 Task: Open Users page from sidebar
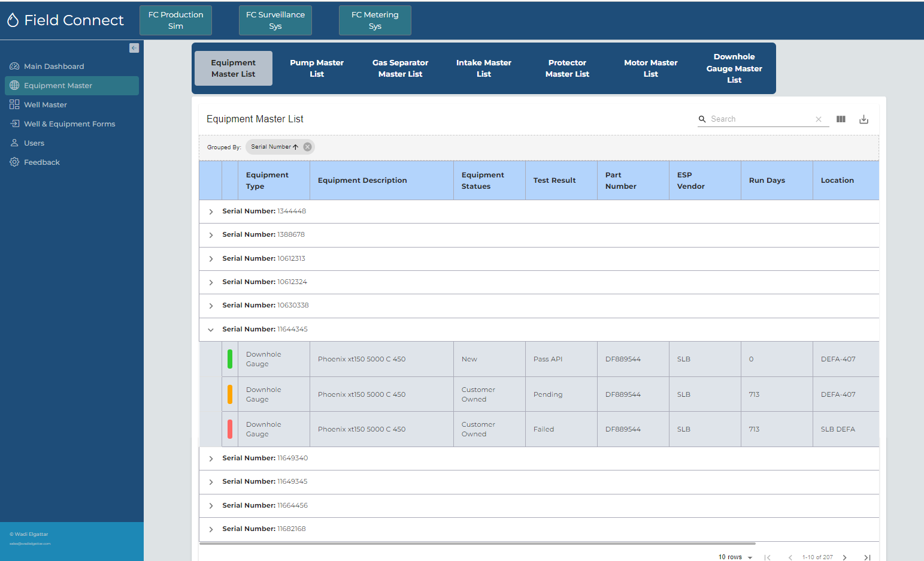72,143
